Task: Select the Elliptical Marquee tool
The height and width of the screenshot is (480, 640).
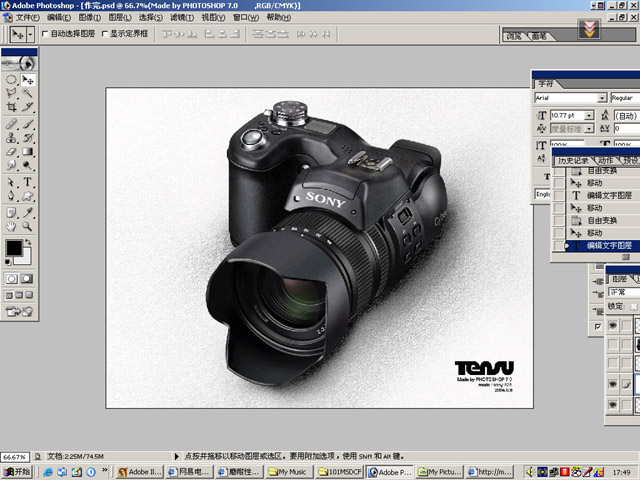Action: pos(11,80)
